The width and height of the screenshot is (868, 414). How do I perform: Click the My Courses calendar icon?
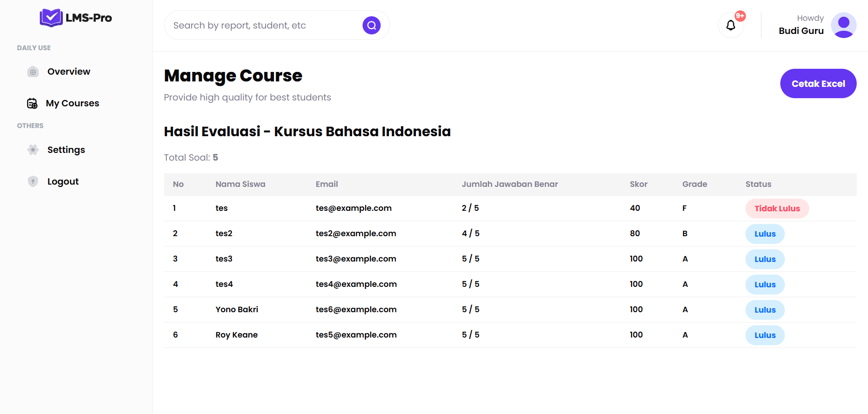(32, 104)
